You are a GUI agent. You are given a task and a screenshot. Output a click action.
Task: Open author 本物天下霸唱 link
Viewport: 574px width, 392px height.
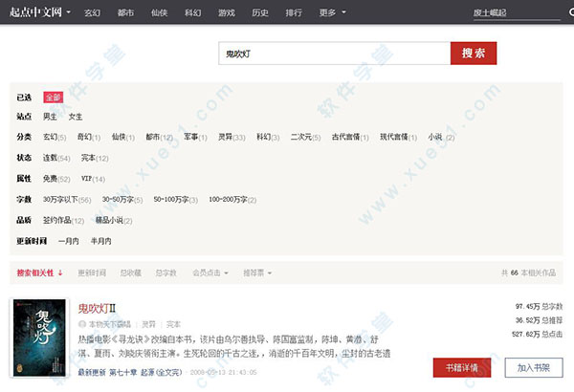coord(109,324)
